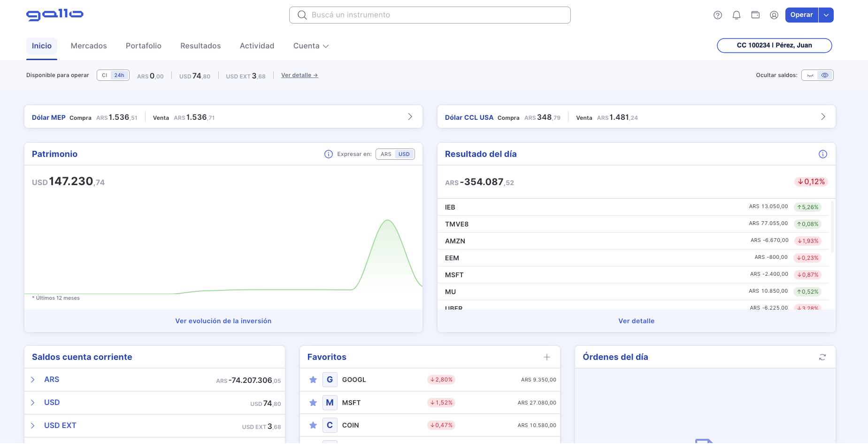868x444 pixels.
Task: Open the help question-mark icon
Action: [x=717, y=15]
